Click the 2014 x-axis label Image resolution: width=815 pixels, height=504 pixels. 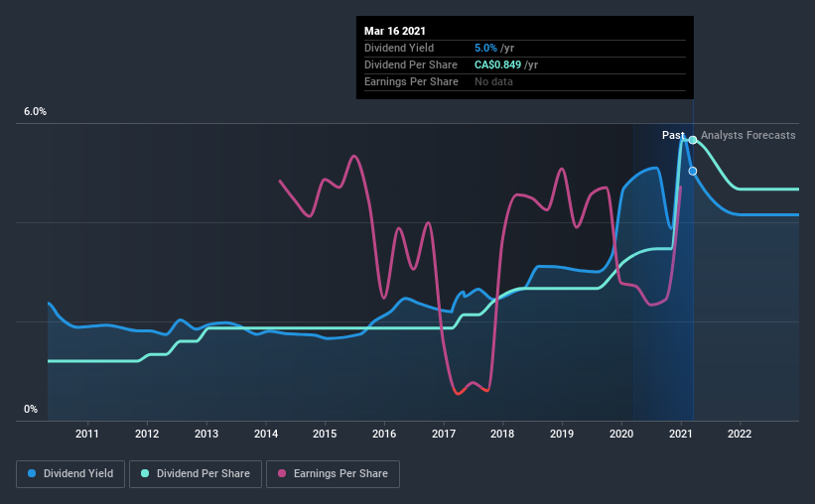click(x=266, y=434)
